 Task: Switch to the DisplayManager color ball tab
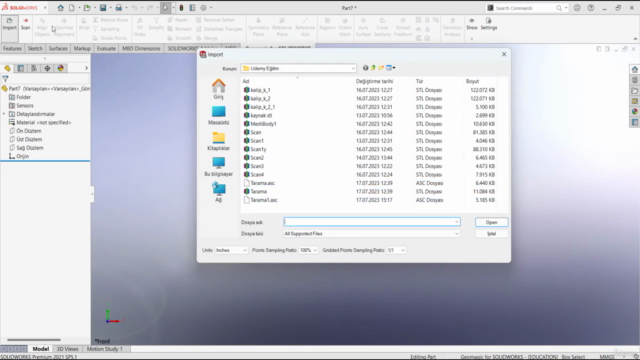(x=60, y=68)
